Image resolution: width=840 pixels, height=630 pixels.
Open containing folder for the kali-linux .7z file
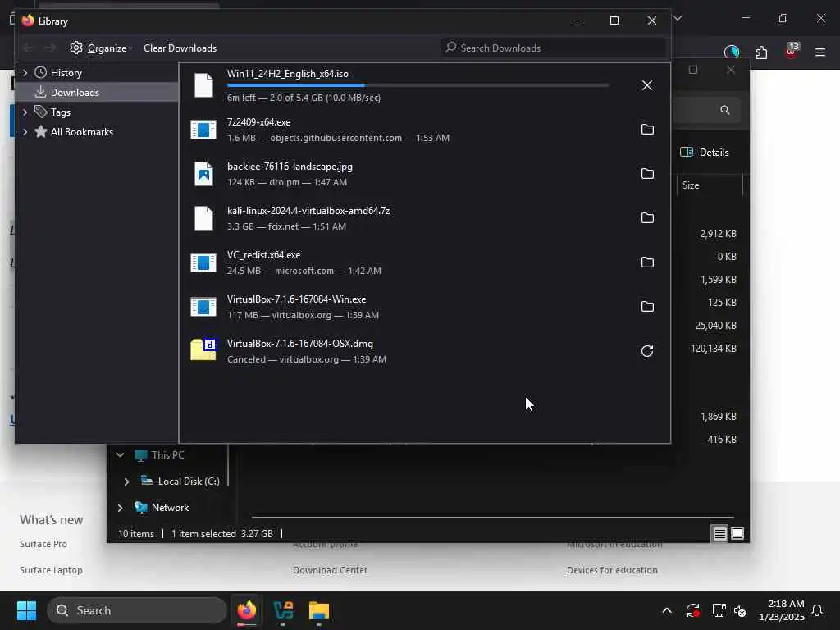coord(647,218)
